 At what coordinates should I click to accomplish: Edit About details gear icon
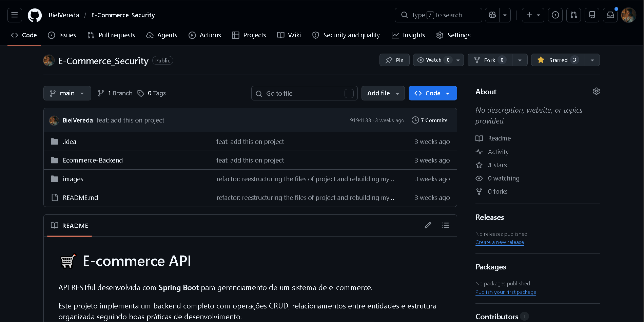click(x=596, y=91)
